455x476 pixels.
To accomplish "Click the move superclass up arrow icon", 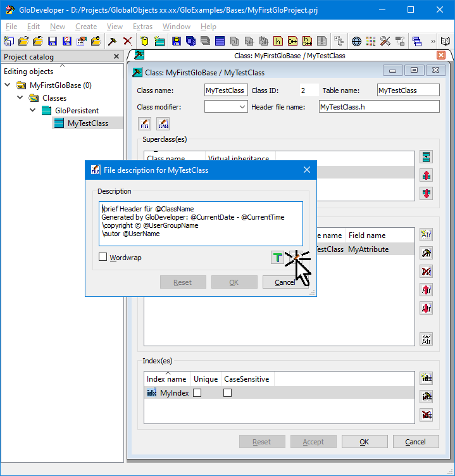I will pyautogui.click(x=427, y=175).
